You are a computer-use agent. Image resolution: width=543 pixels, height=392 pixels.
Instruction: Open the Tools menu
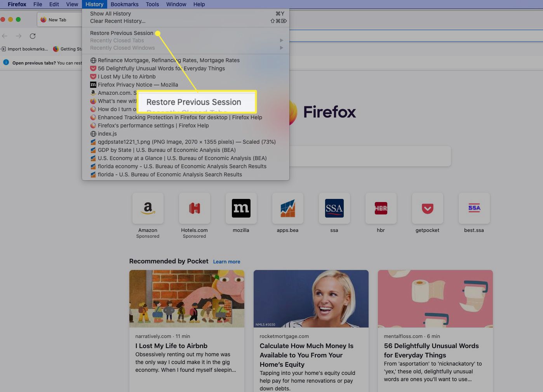click(152, 4)
